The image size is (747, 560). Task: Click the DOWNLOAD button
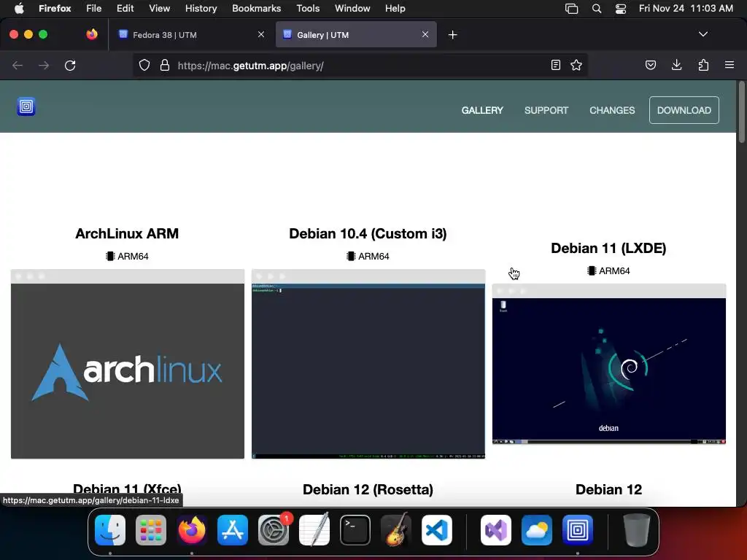684,111
